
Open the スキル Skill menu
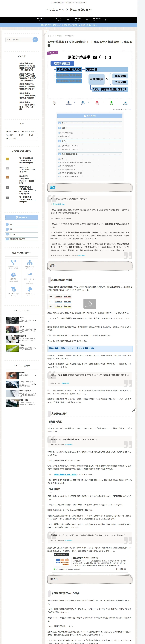(59, 20)
